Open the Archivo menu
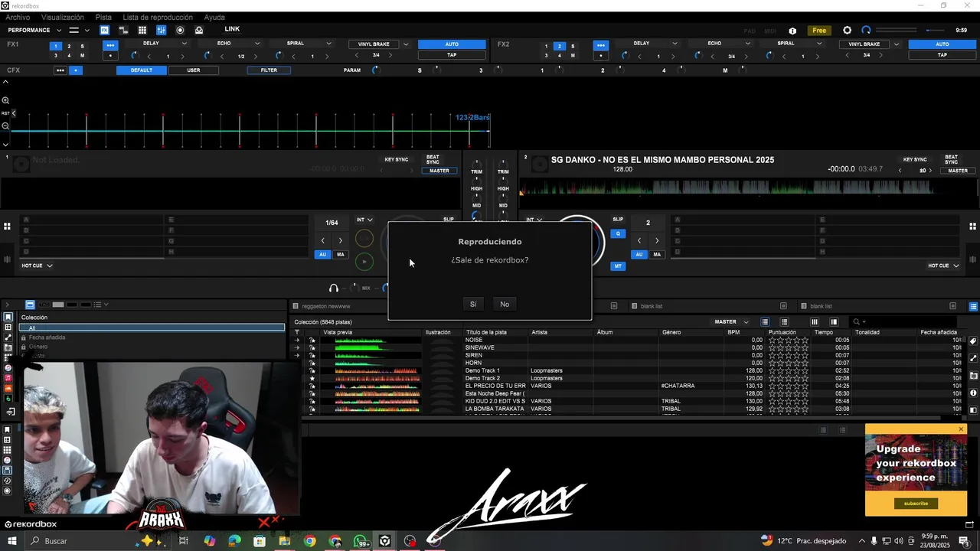The width and height of the screenshot is (980, 551). [x=18, y=17]
